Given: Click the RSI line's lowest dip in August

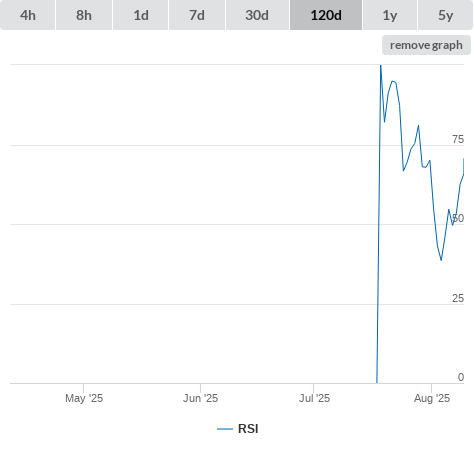Looking at the screenshot, I should (441, 260).
